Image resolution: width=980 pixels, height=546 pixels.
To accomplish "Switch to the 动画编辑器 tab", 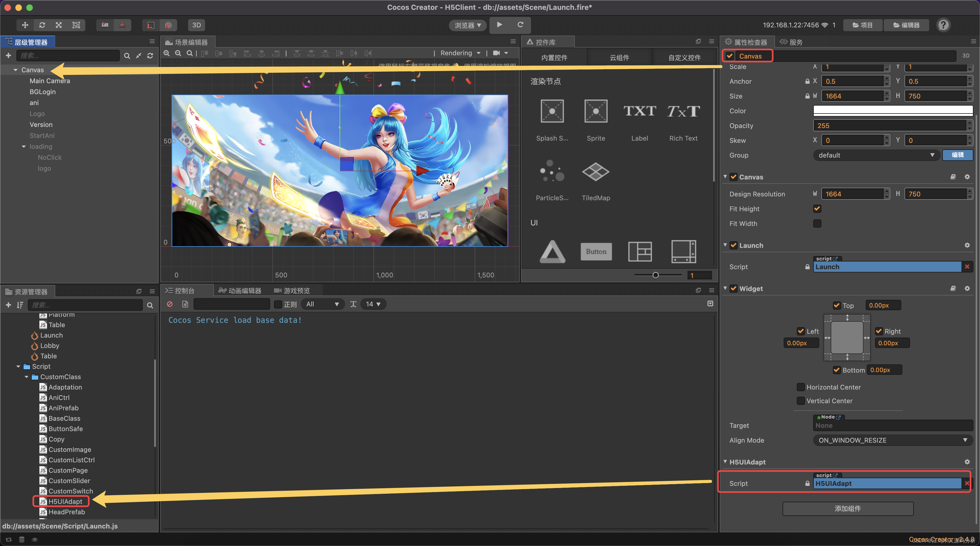I will [x=240, y=291].
